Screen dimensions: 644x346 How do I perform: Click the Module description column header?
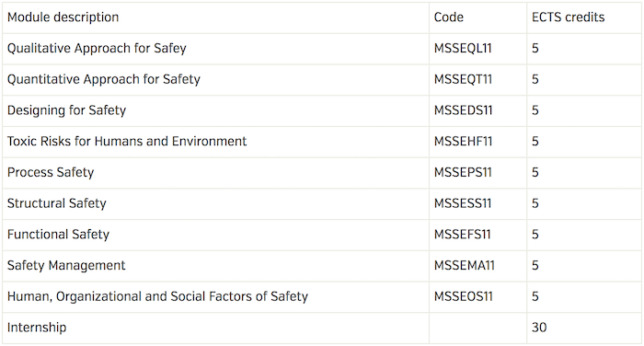[x=63, y=17]
